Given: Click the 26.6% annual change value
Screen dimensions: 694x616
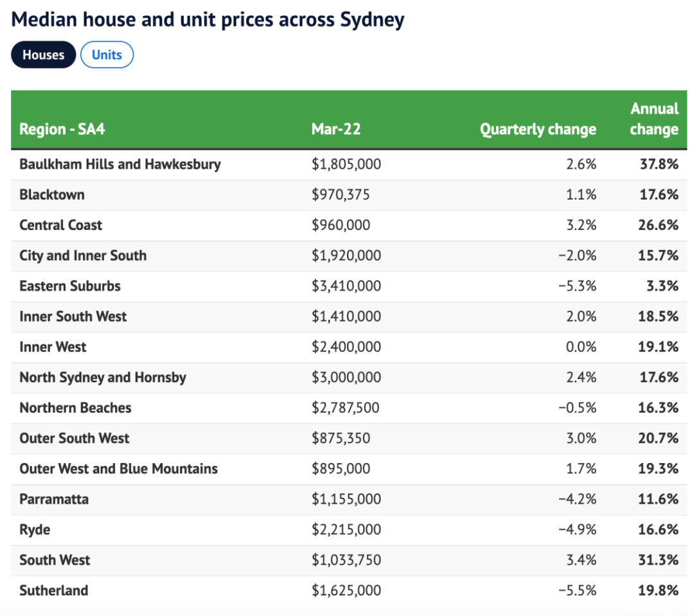Looking at the screenshot, I should (x=658, y=225).
